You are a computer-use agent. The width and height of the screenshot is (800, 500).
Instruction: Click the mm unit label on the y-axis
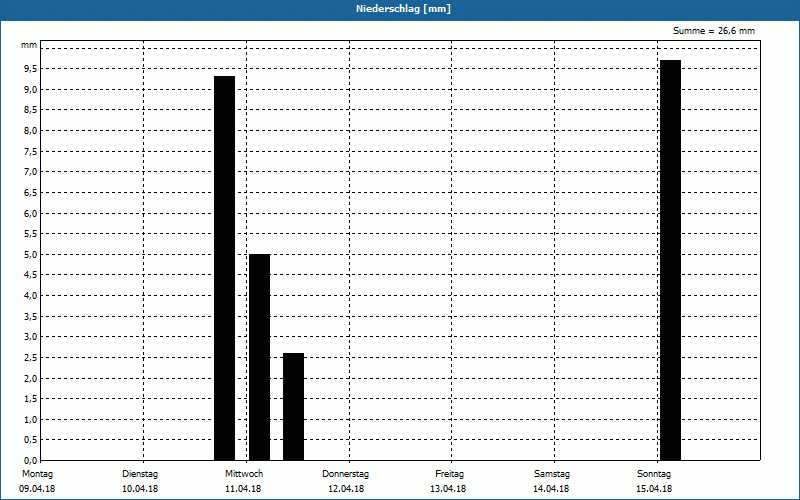pos(29,45)
